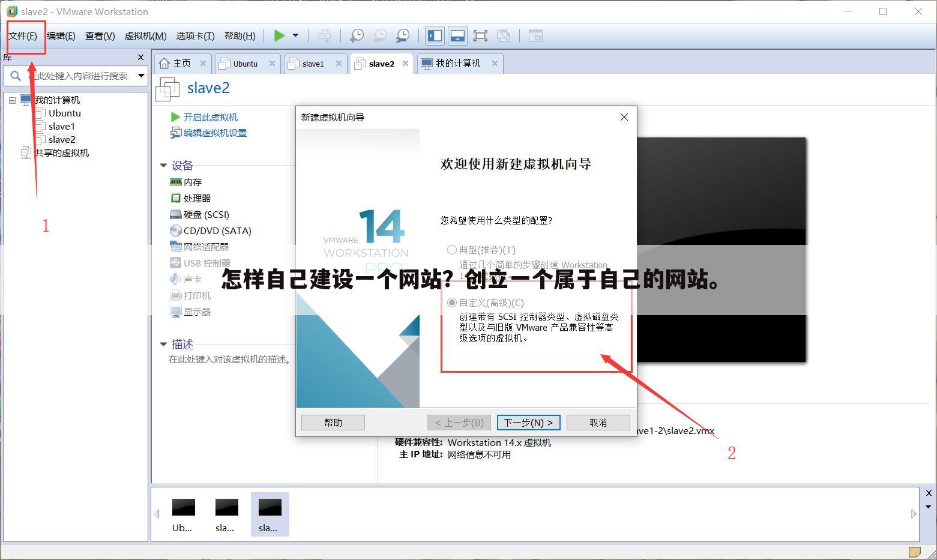Image resolution: width=937 pixels, height=560 pixels.
Task: Click the 下一步(N) button in the wizard
Action: [528, 422]
